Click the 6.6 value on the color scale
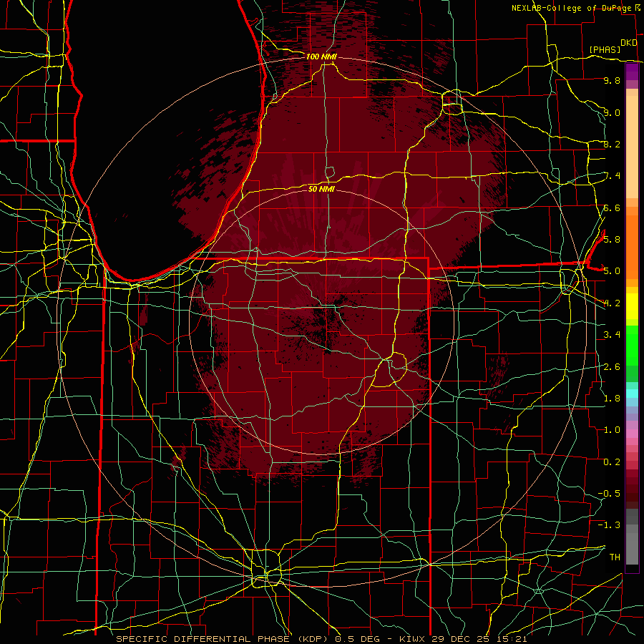The height and width of the screenshot is (644, 644). pos(612,208)
